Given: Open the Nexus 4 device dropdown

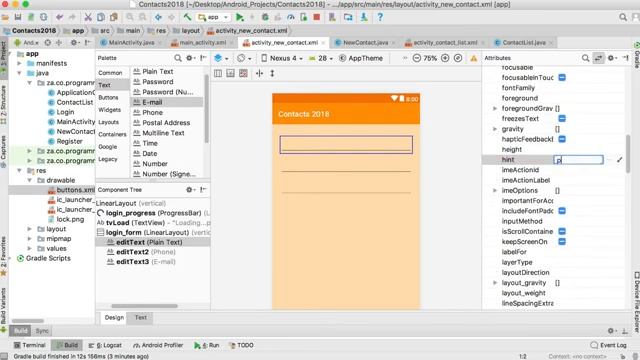Looking at the screenshot, I should coord(282,58).
